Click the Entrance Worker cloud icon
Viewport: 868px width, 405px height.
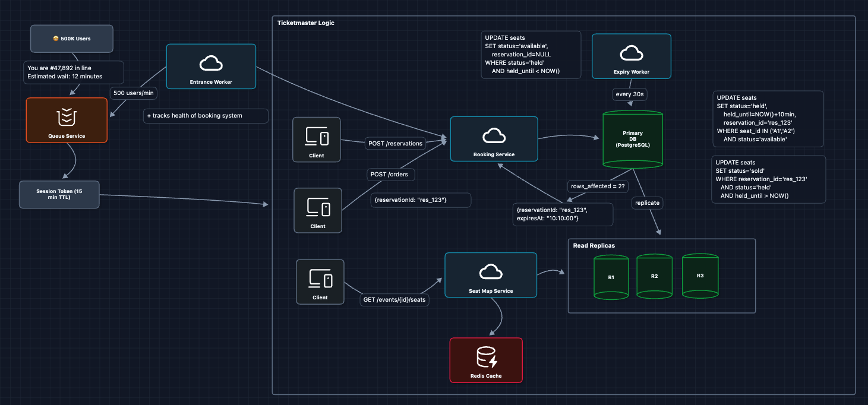click(x=211, y=62)
